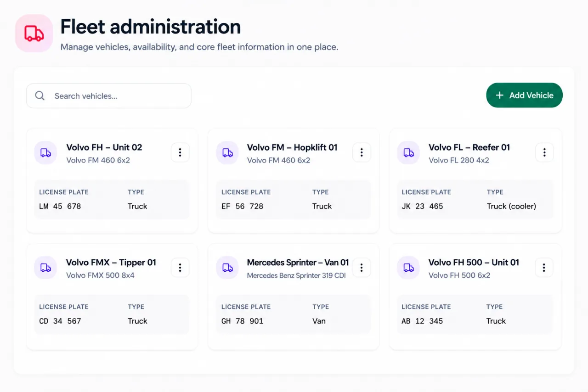This screenshot has height=392, width=588.
Task: Click license plate CD 34 567
Action: 60,321
